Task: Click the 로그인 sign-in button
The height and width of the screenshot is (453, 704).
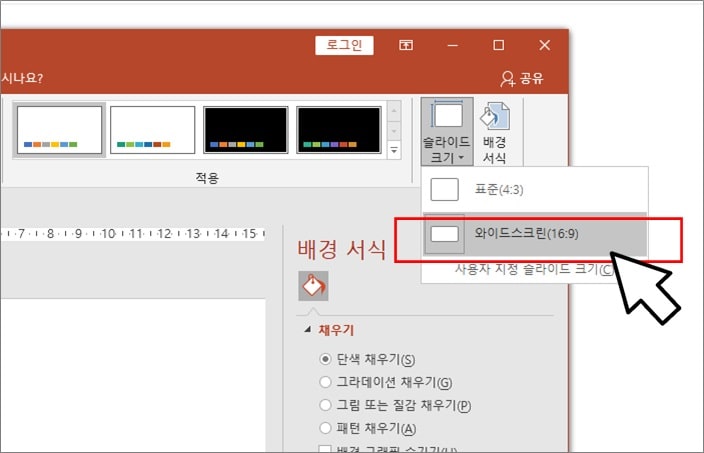Action: [344, 45]
